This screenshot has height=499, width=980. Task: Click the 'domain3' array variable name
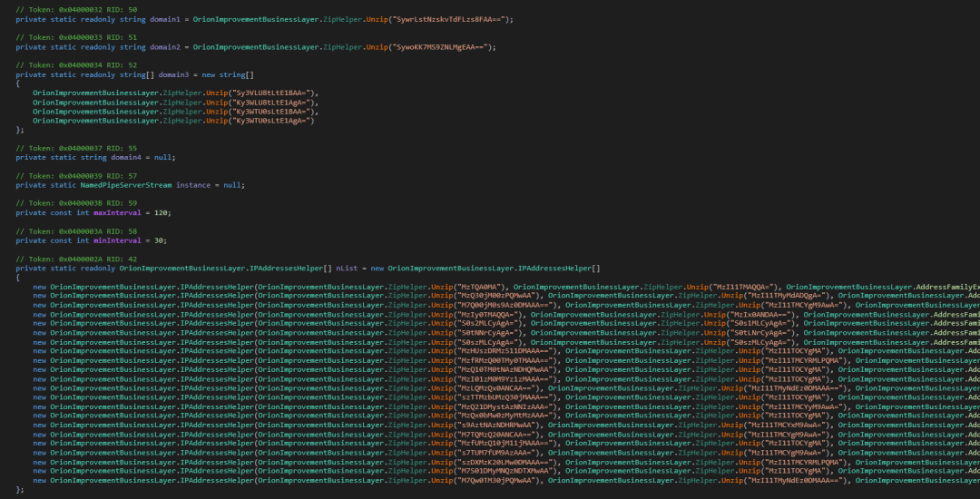[x=173, y=74]
